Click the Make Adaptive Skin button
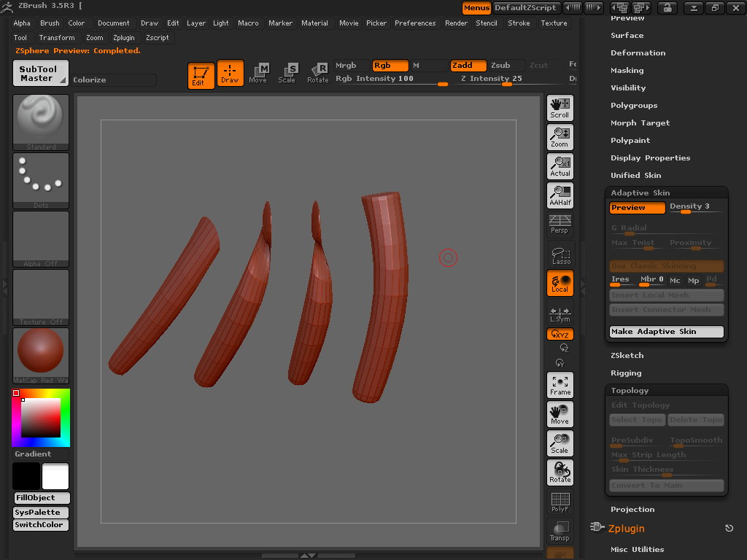The width and height of the screenshot is (747, 560). point(666,332)
